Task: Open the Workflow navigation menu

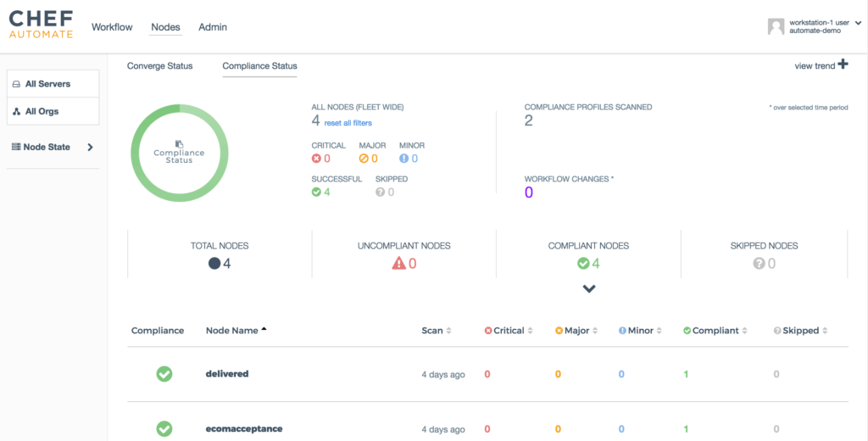Action: click(112, 27)
